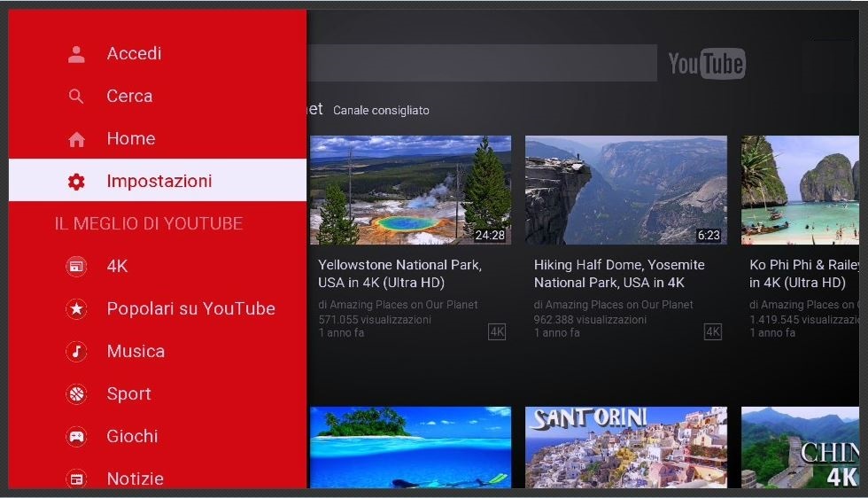Click the 4K badge on Yellowstone video
868x498 pixels.
tap(497, 331)
